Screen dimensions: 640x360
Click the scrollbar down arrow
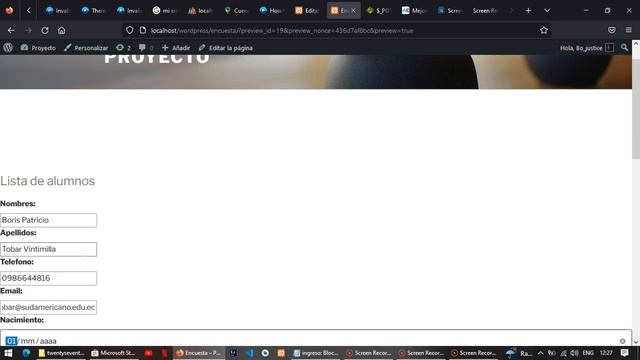[636, 342]
